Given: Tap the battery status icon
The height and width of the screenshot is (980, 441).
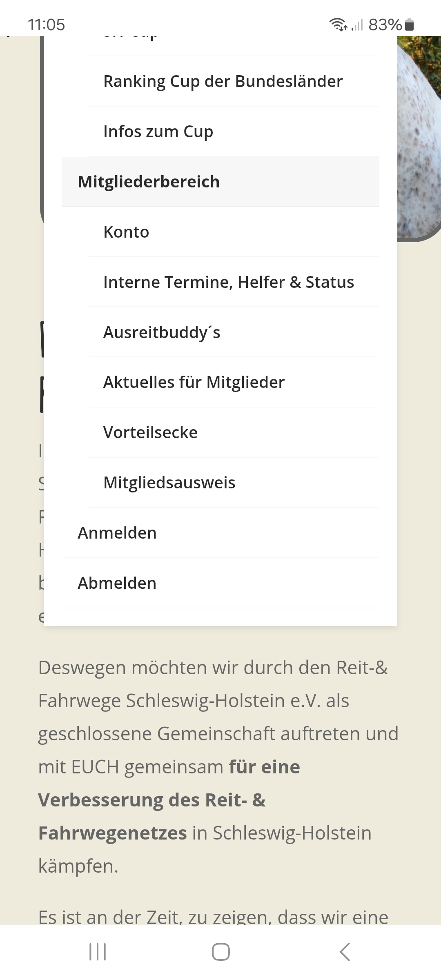Looking at the screenshot, I should (x=410, y=25).
